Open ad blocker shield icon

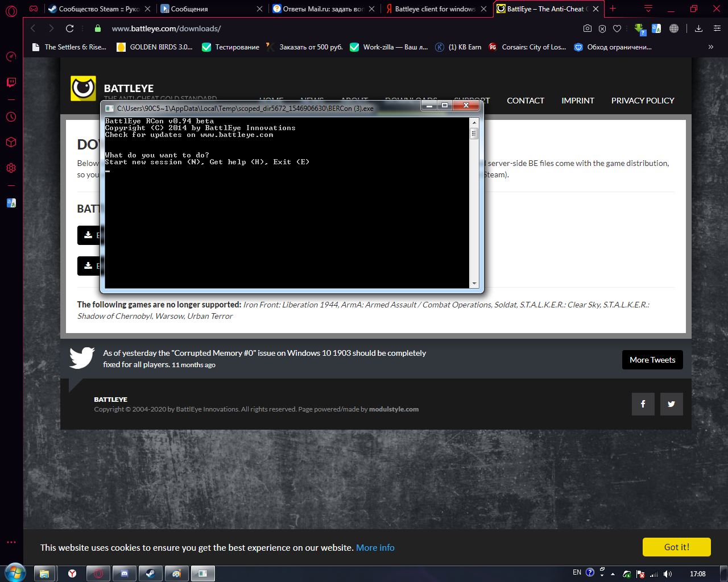(x=602, y=28)
